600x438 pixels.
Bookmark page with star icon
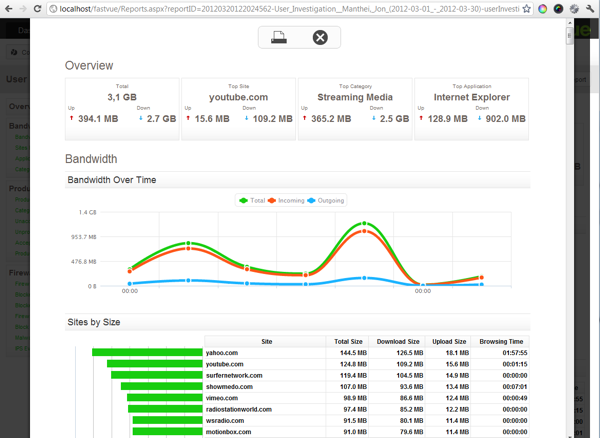tap(527, 8)
